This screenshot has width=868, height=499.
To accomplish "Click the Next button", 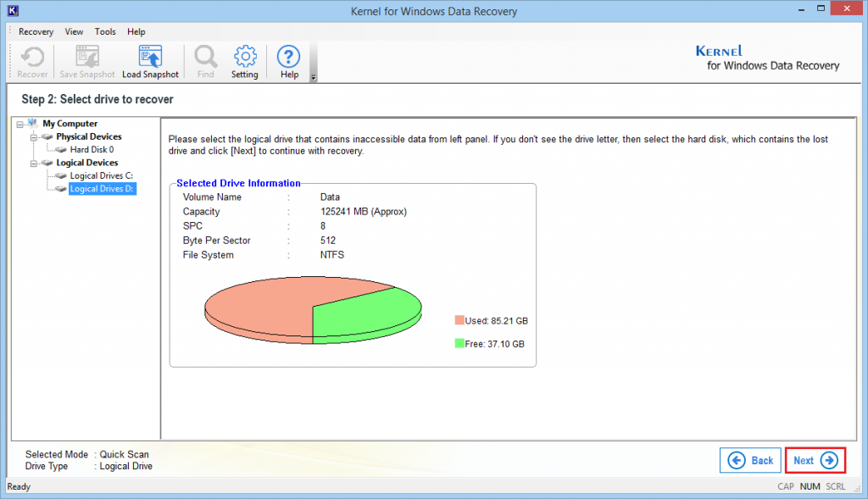I will (x=813, y=460).
